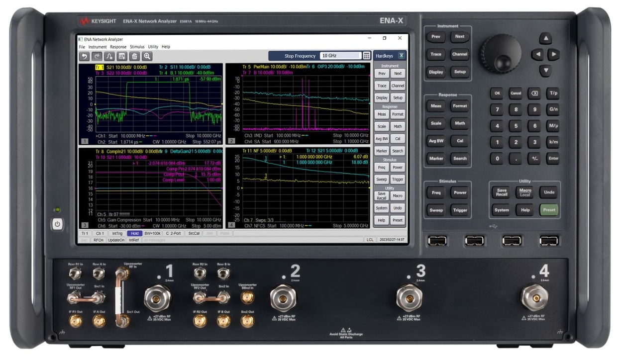The height and width of the screenshot is (364, 623).
Task: Open the BW=100k status bar selector
Action: coord(152,233)
